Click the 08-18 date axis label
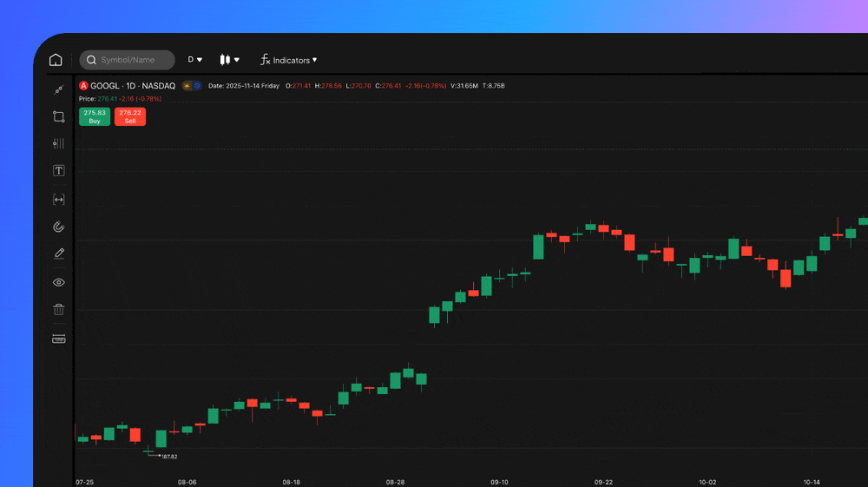Screen dimensions: 868x487 pos(291,482)
